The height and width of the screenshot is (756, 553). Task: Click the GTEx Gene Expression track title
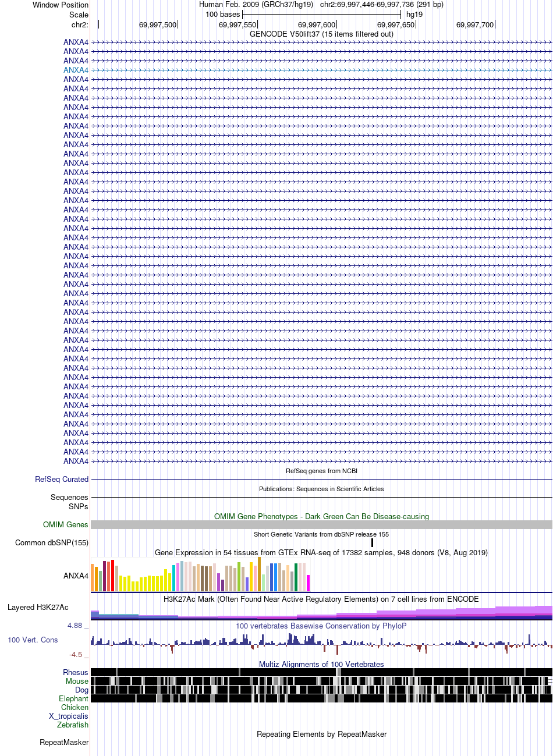click(321, 553)
